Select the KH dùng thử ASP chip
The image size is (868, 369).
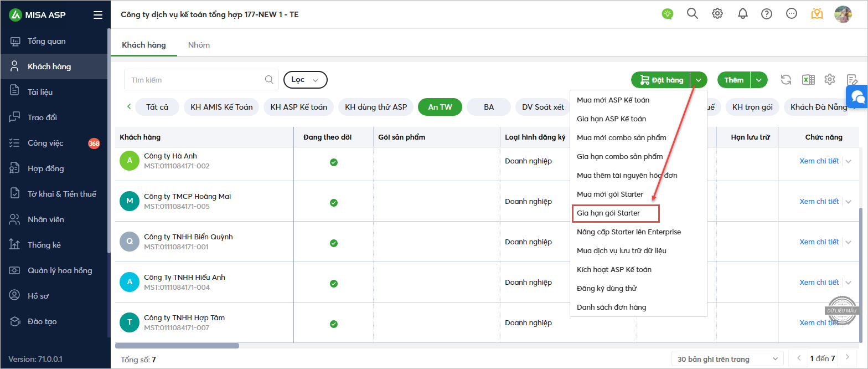pyautogui.click(x=376, y=107)
